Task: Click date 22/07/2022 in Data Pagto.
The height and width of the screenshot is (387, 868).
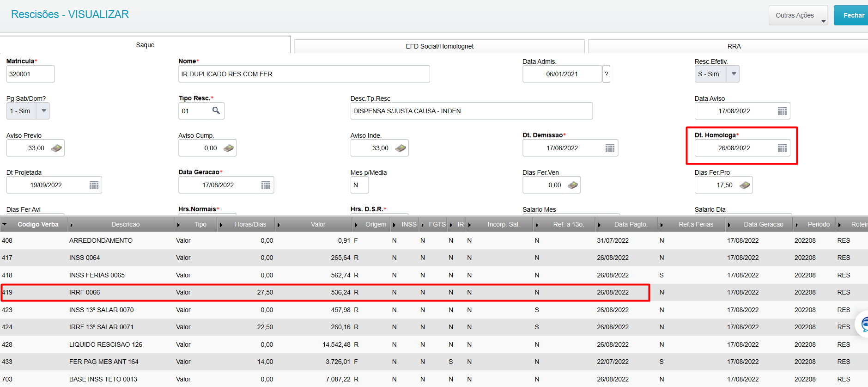Action: click(x=613, y=362)
